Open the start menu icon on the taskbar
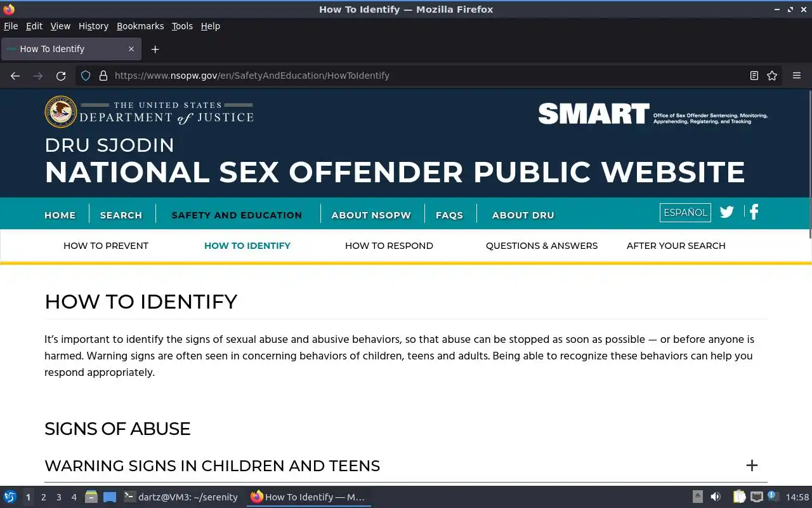Image resolution: width=812 pixels, height=508 pixels. [10, 497]
